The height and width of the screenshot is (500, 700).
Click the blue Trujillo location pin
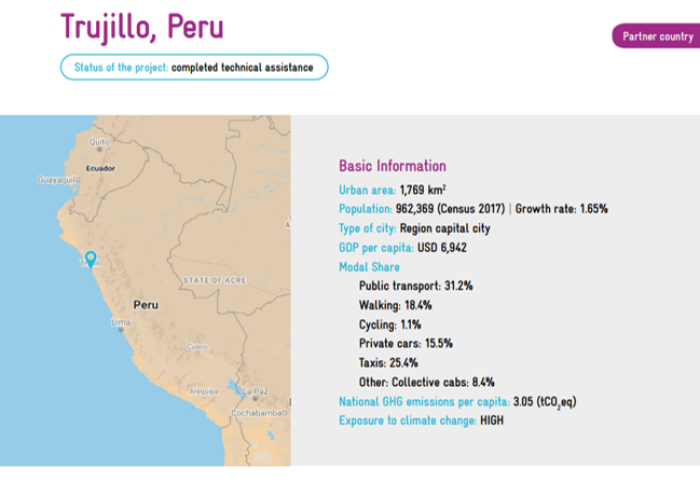[x=91, y=259]
